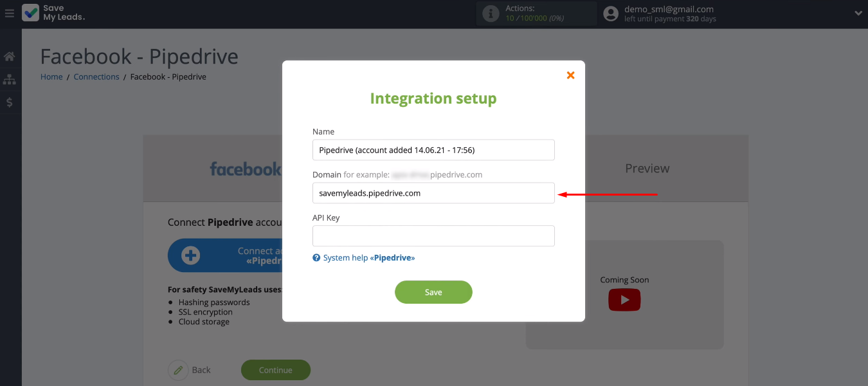This screenshot has height=386, width=868.
Task: Close the Integration setup dialog
Action: click(x=570, y=75)
